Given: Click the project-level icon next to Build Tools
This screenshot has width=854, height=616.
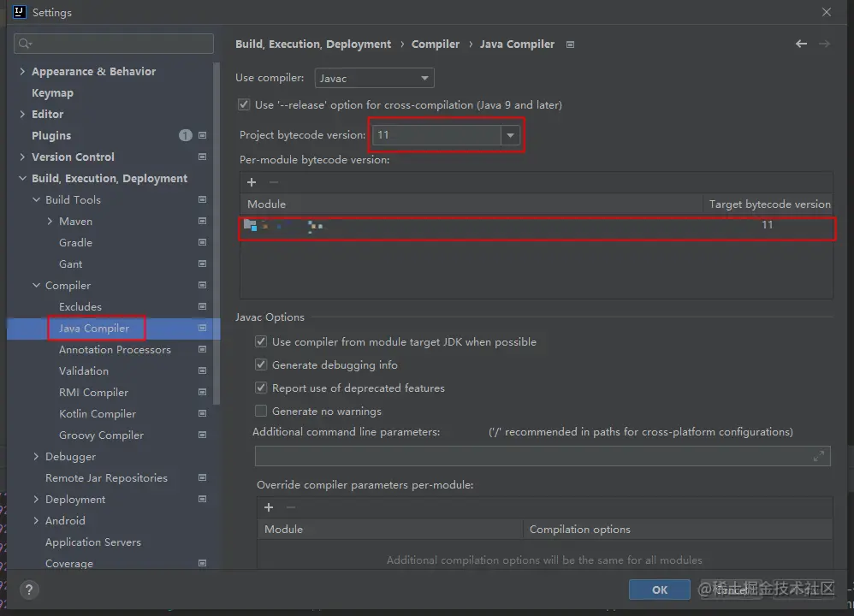Looking at the screenshot, I should (x=202, y=200).
